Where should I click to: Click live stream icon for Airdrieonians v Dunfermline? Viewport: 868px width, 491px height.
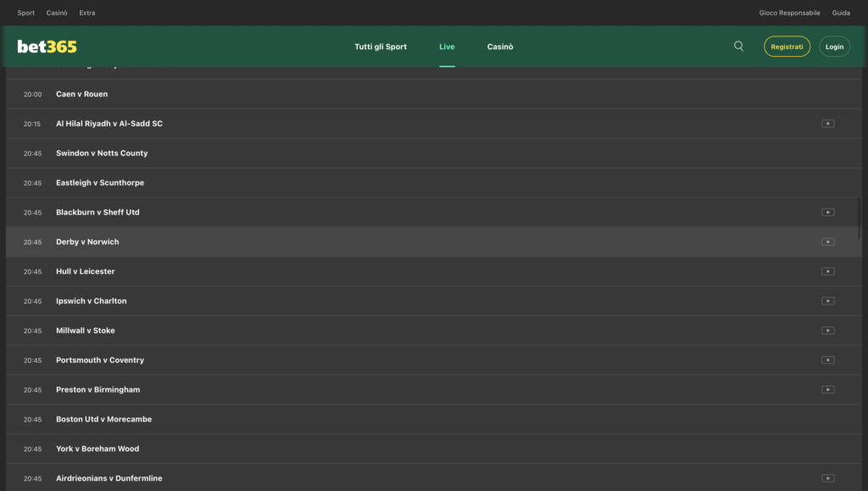click(x=827, y=478)
